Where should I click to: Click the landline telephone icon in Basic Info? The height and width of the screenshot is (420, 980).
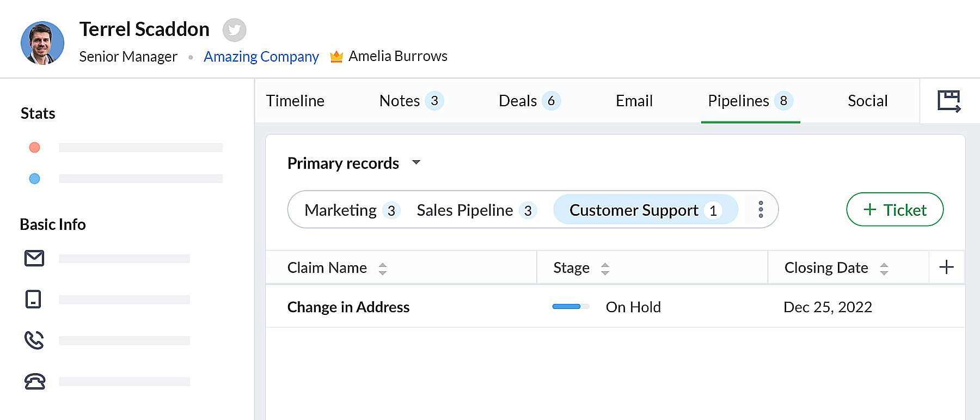point(34,381)
